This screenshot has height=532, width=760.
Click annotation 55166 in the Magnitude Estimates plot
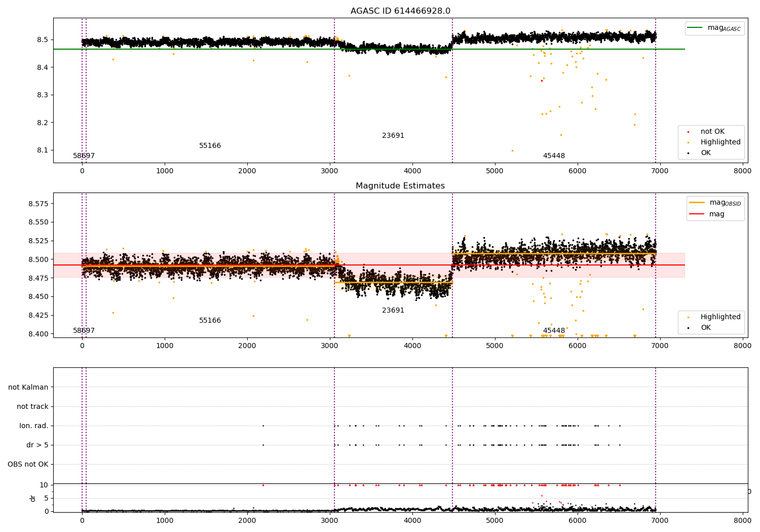point(210,321)
